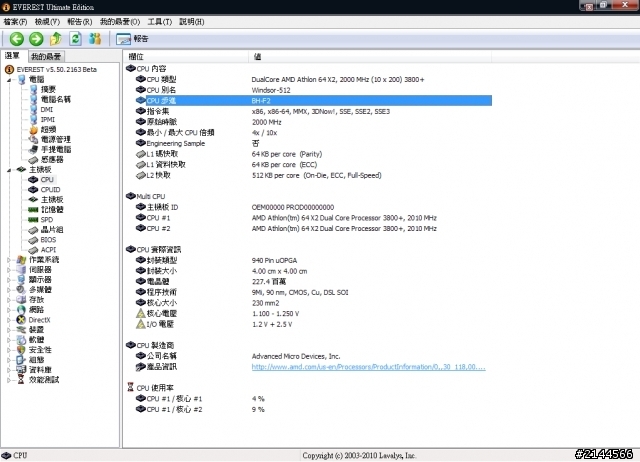The width and height of the screenshot is (640, 462).
Task: Click the 值 column header
Action: tap(370, 57)
